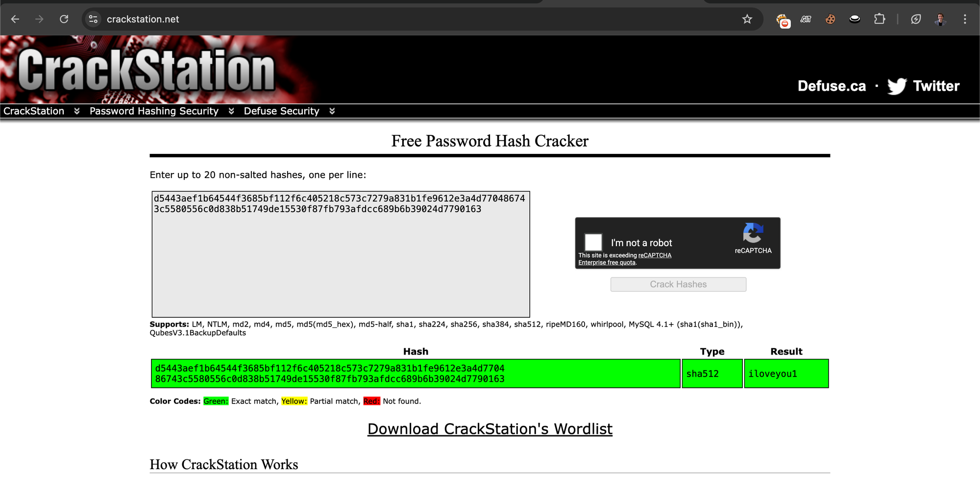Open the Password Hashing Security menu
The image size is (980, 478).
[x=154, y=111]
